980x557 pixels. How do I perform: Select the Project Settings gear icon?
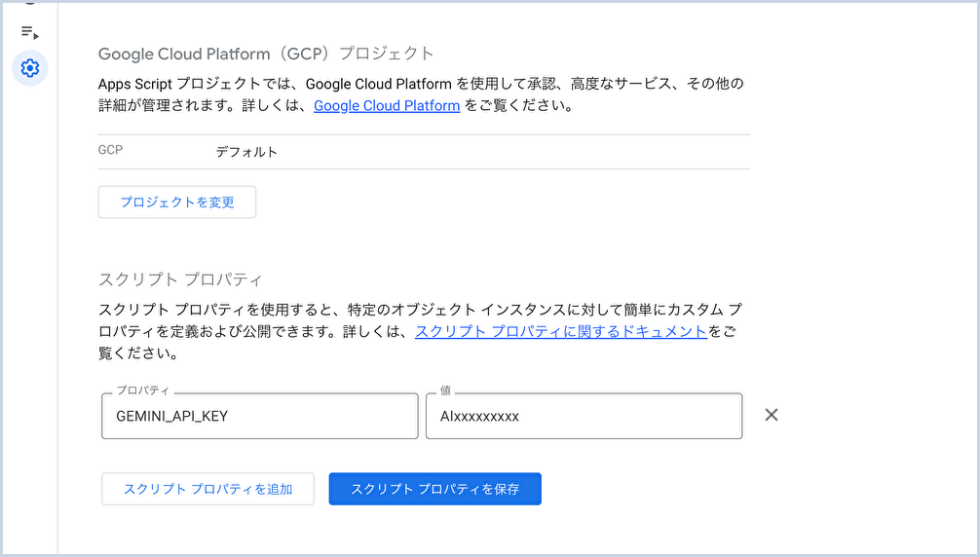click(30, 68)
